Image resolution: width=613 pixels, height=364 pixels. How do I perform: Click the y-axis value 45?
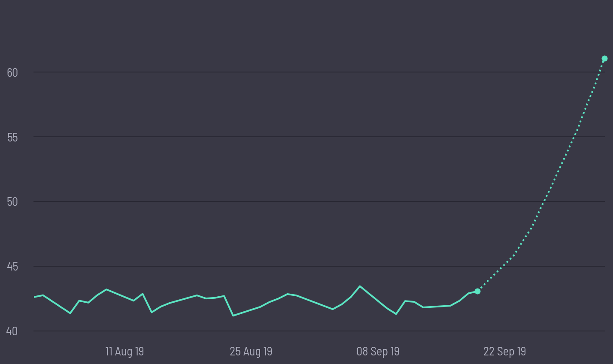pyautogui.click(x=12, y=267)
